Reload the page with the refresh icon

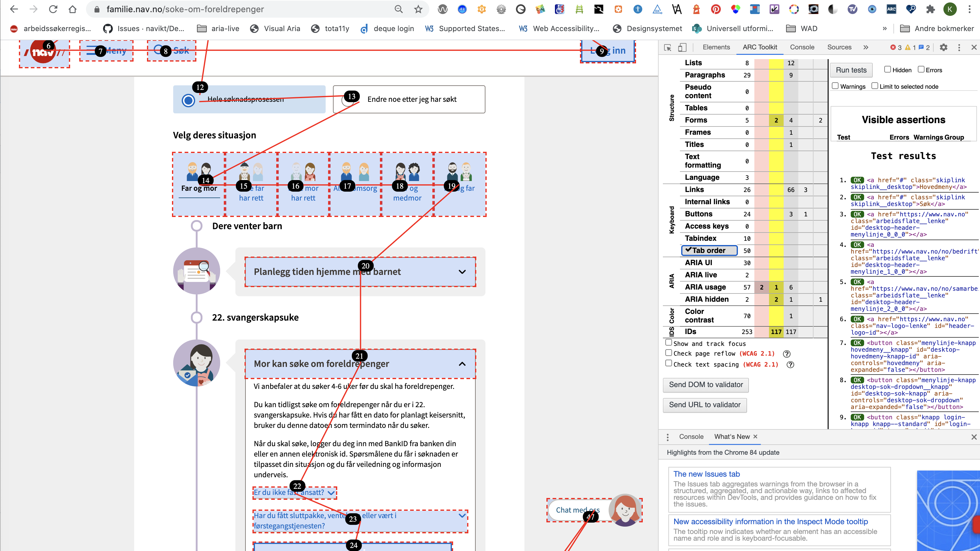point(53,9)
